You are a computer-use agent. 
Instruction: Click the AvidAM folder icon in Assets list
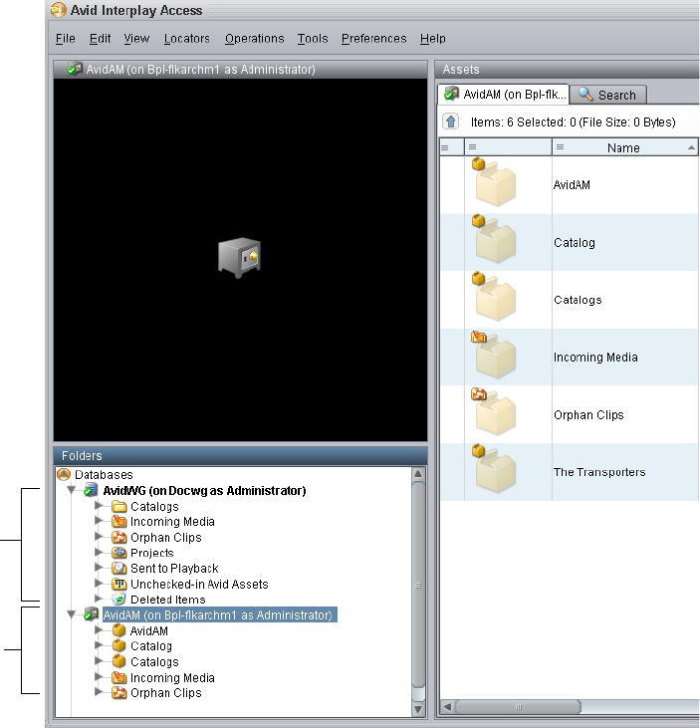pos(494,182)
